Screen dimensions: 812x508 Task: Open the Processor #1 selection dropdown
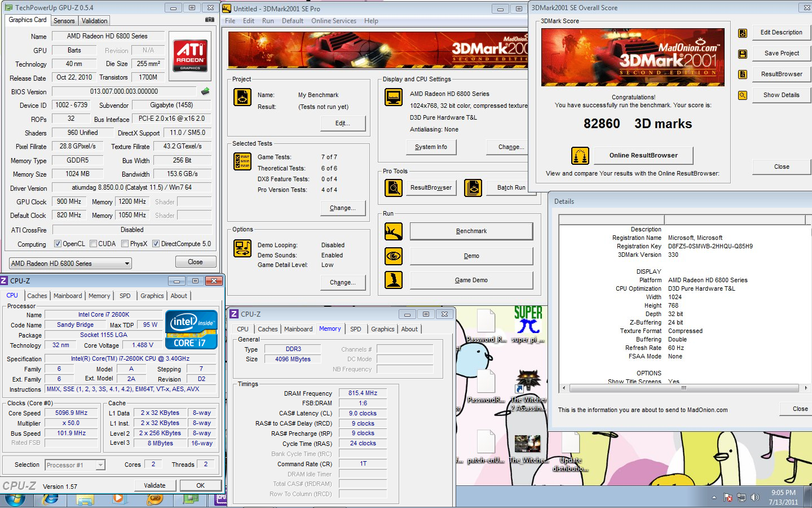point(75,465)
